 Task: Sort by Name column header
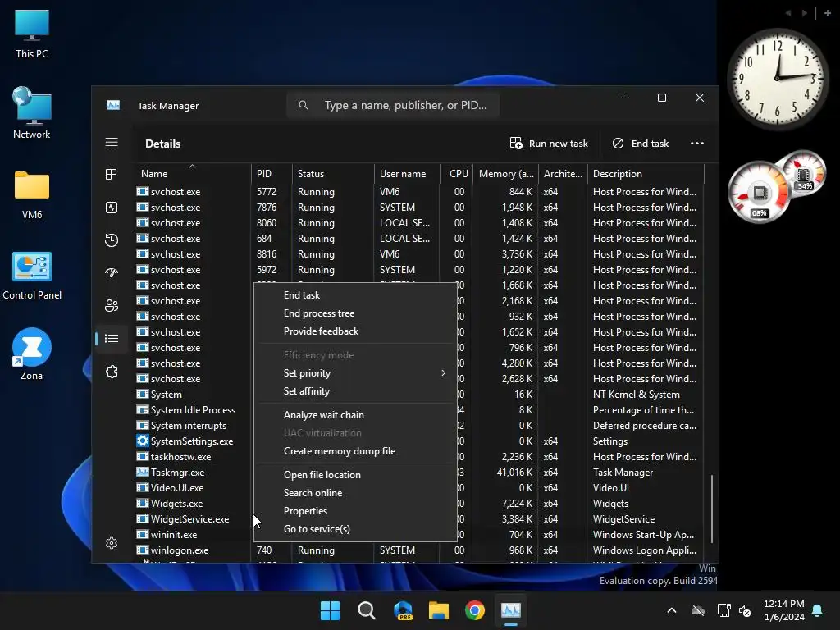pos(192,174)
